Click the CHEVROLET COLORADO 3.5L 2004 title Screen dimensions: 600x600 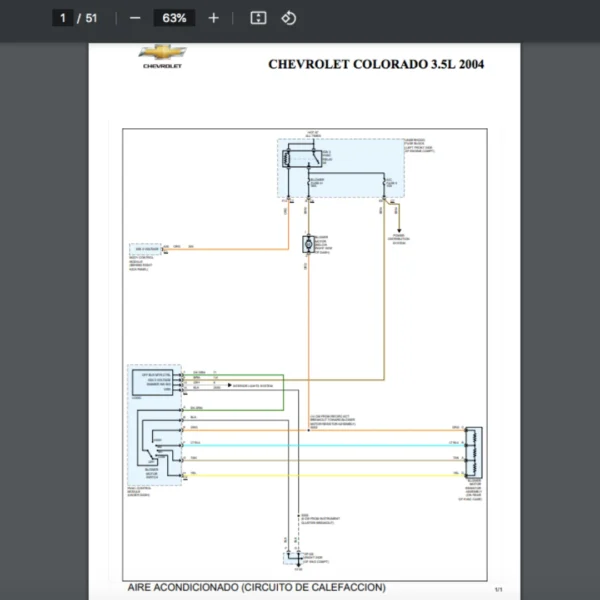(x=376, y=64)
